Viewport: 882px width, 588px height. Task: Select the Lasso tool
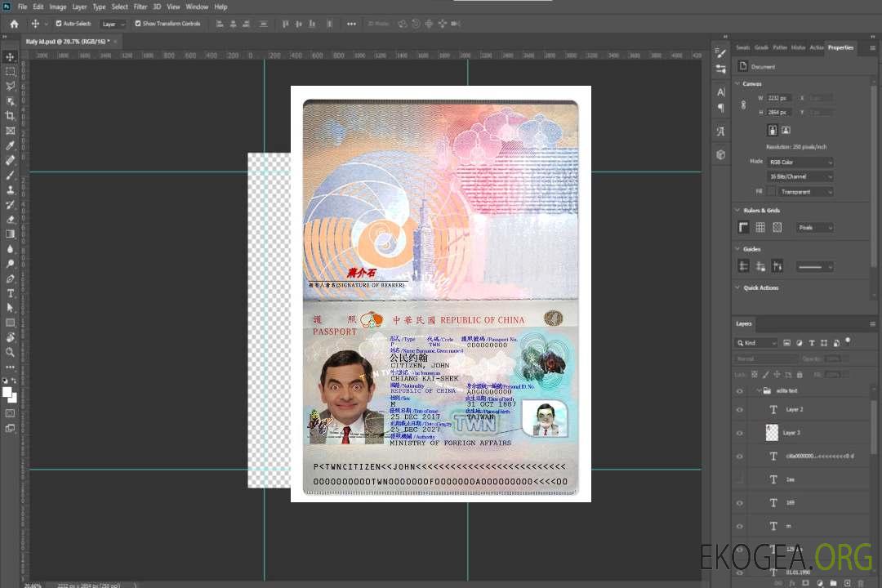coord(10,86)
